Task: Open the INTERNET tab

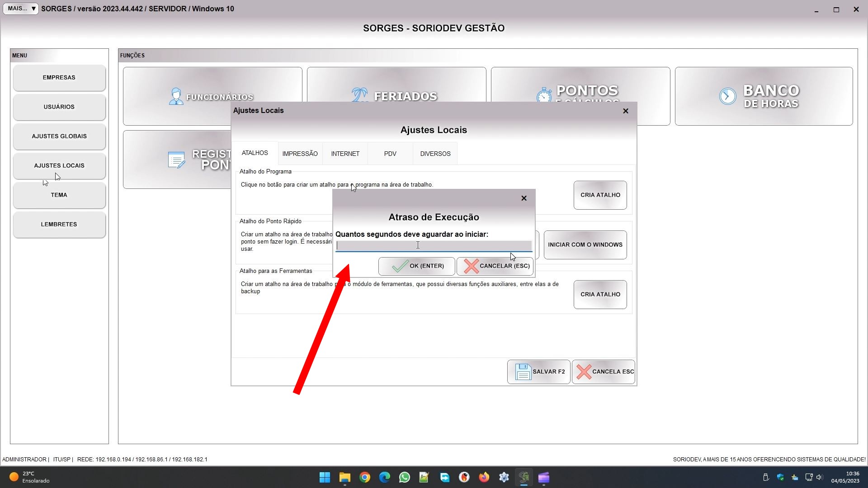Action: pyautogui.click(x=345, y=154)
